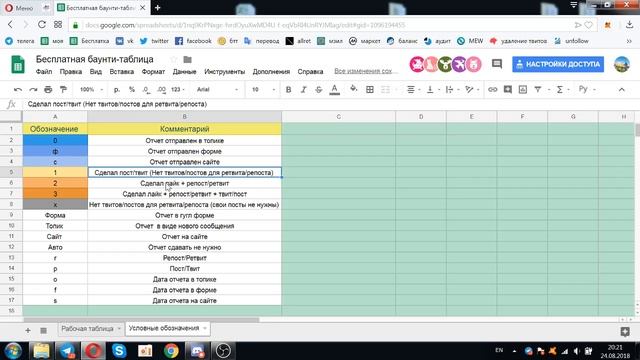
Task: Open a new browser tab with plus
Action: [x=158, y=7]
